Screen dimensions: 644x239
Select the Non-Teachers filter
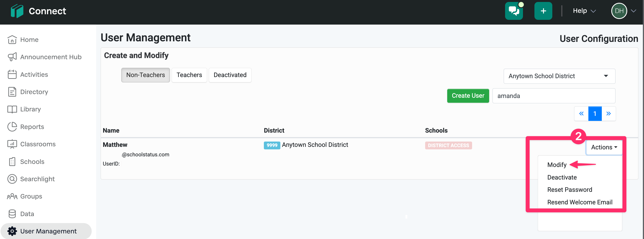[x=145, y=75]
